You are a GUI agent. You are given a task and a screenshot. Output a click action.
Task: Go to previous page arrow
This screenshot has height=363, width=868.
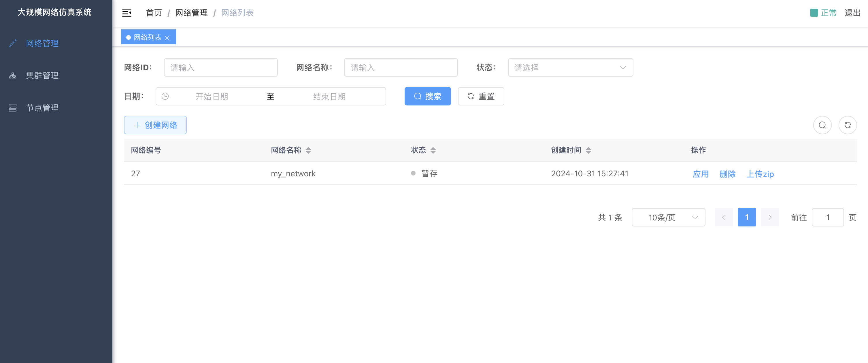pyautogui.click(x=723, y=217)
